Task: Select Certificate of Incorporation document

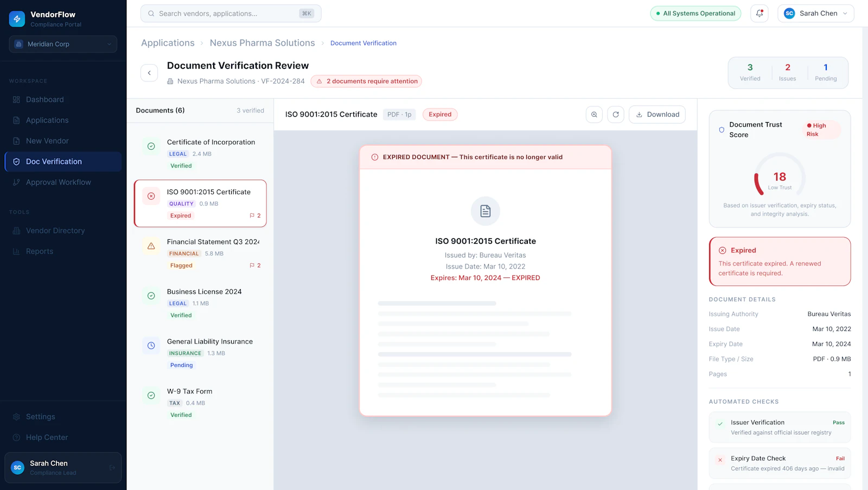Action: point(200,154)
